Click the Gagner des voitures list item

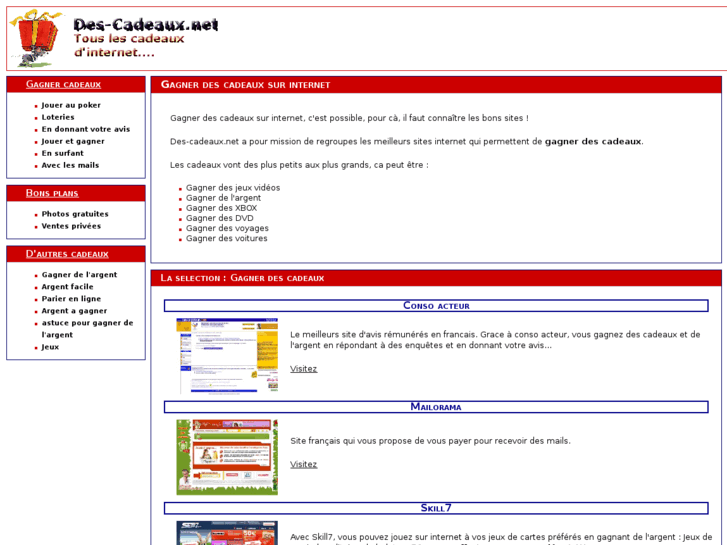227,238
